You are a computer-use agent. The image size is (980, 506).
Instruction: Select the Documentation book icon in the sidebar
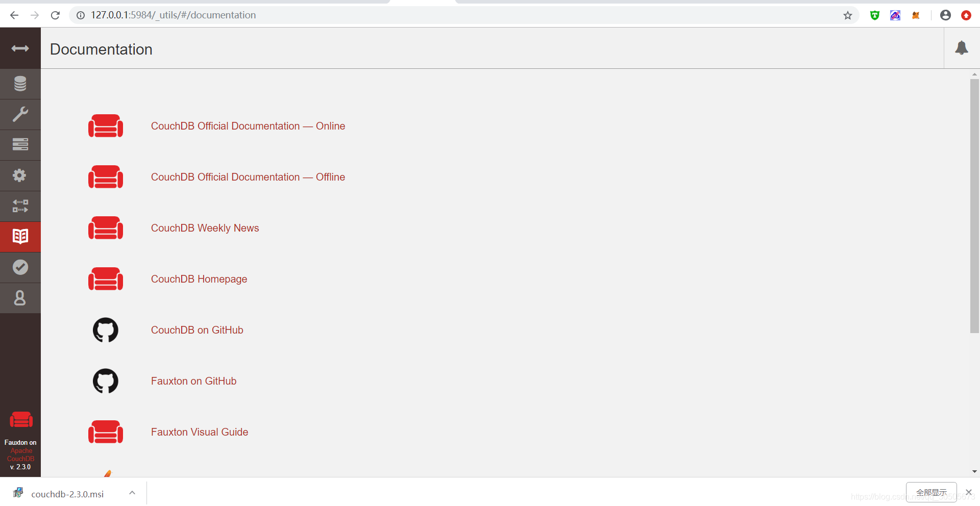(20, 237)
